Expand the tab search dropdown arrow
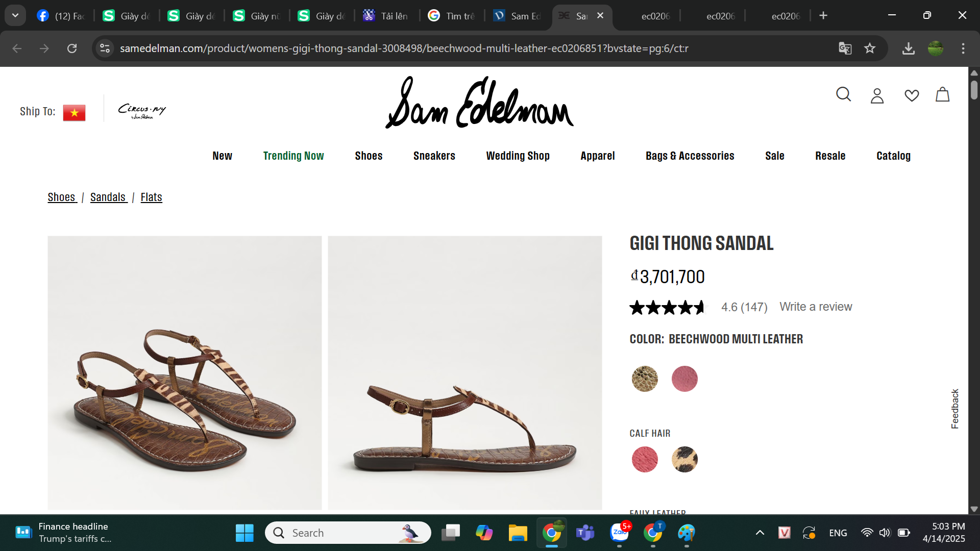Screen dimensions: 980x551 [15, 15]
